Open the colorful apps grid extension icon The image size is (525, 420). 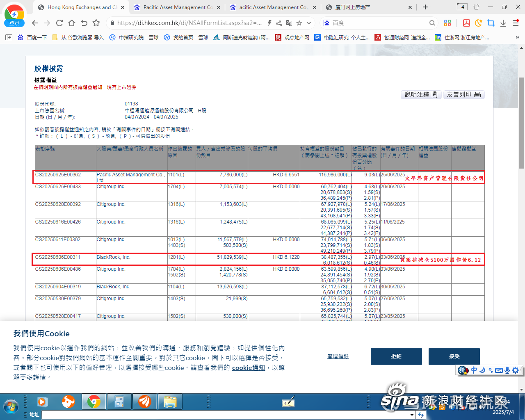pos(447,23)
